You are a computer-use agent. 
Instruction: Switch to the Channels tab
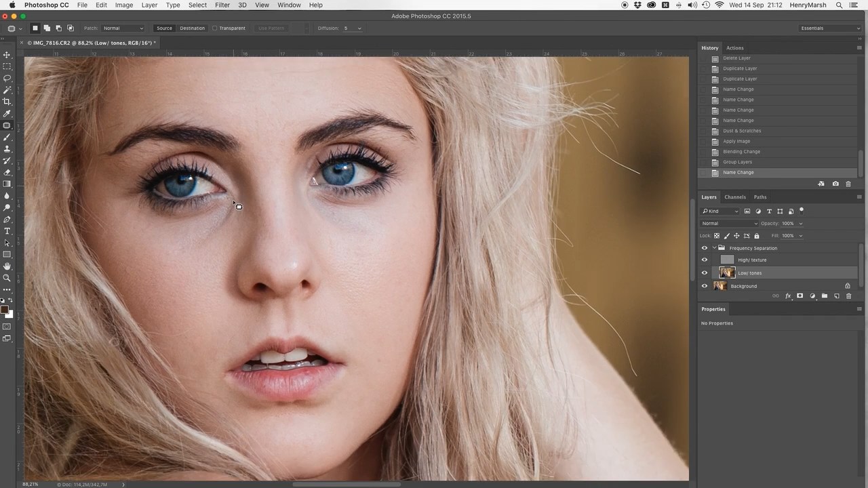[735, 197]
